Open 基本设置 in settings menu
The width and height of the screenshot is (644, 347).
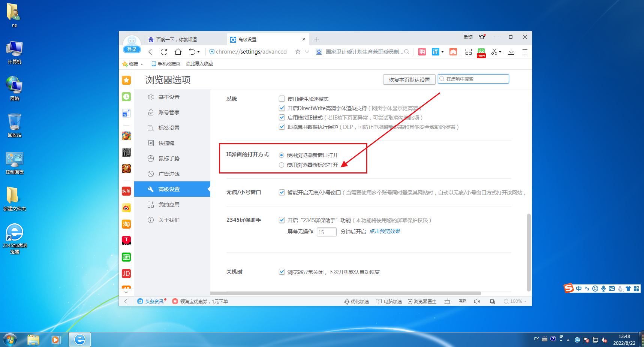pos(172,97)
